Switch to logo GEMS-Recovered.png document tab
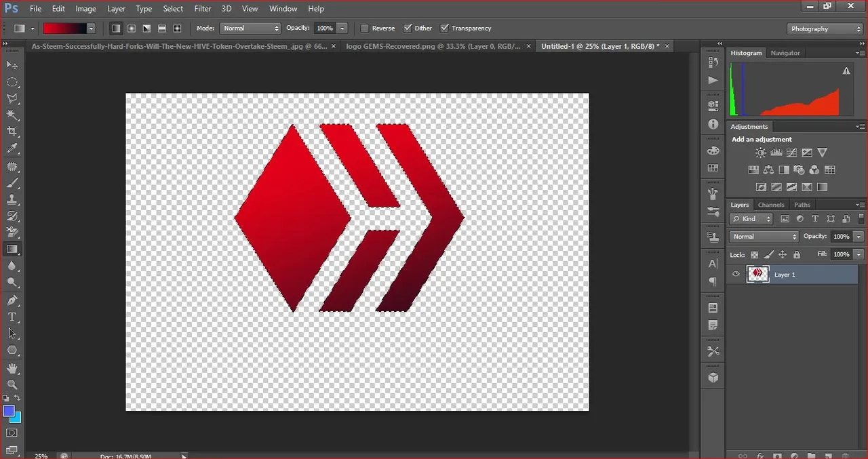This screenshot has width=868, height=459. tap(433, 46)
